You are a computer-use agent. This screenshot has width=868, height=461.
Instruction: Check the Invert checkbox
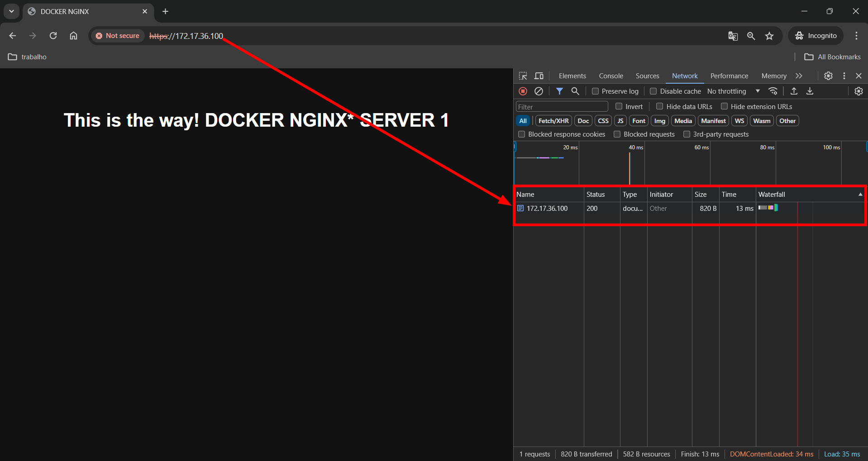coord(619,106)
